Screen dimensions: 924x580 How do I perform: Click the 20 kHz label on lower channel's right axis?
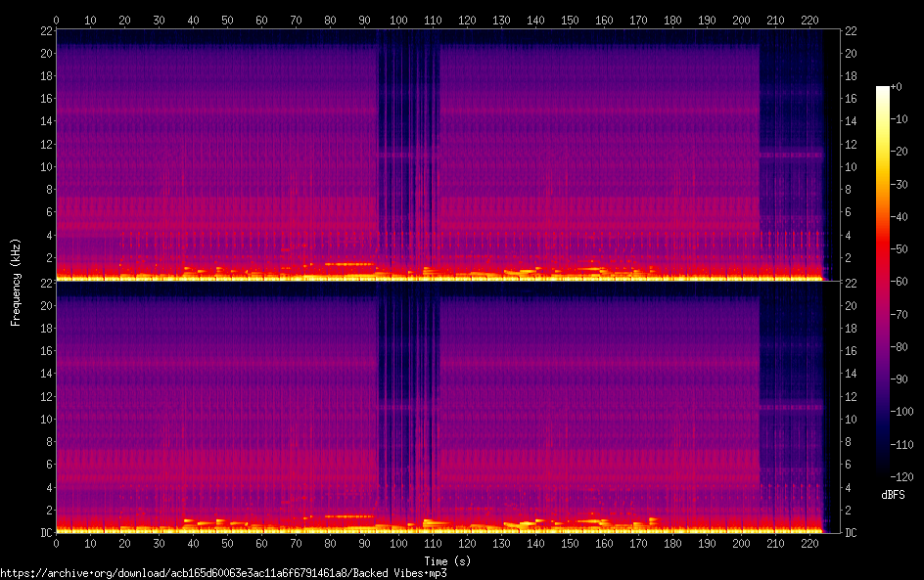coord(851,306)
